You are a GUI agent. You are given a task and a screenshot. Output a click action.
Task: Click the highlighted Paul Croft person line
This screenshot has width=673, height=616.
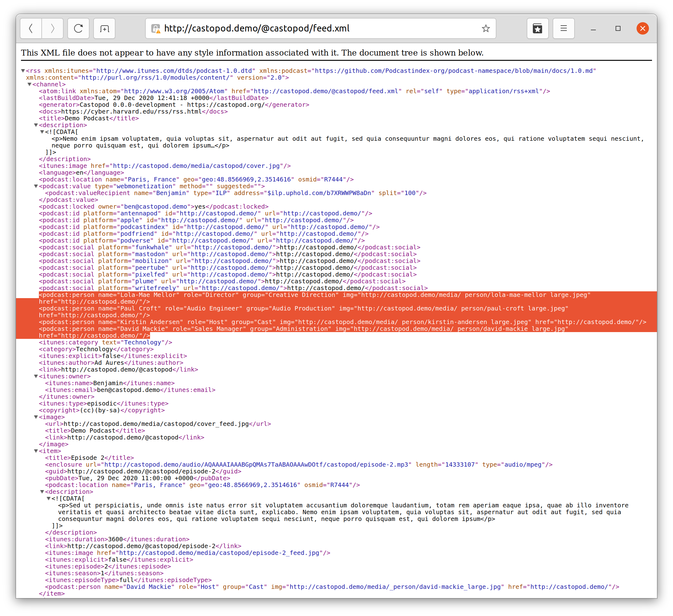click(x=303, y=312)
